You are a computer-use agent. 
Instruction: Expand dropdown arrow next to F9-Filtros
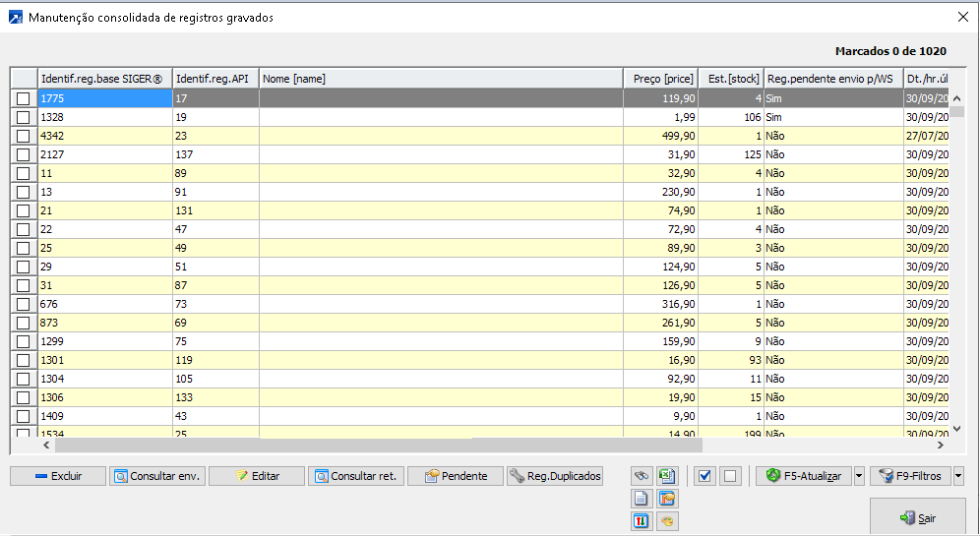click(958, 476)
